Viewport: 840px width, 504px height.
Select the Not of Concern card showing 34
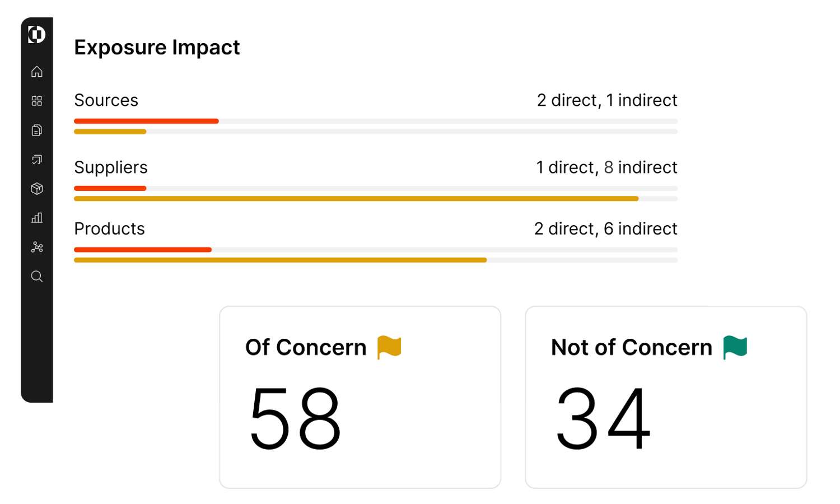pyautogui.click(x=665, y=396)
